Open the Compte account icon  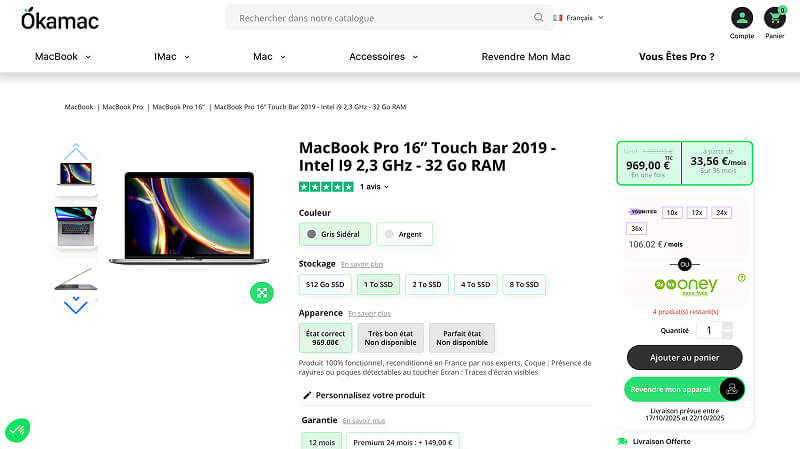[x=742, y=18]
